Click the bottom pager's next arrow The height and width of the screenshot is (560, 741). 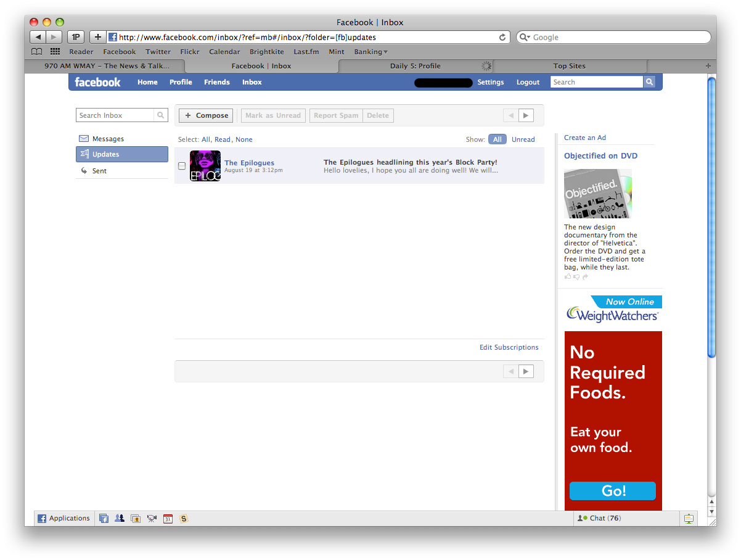pyautogui.click(x=526, y=371)
